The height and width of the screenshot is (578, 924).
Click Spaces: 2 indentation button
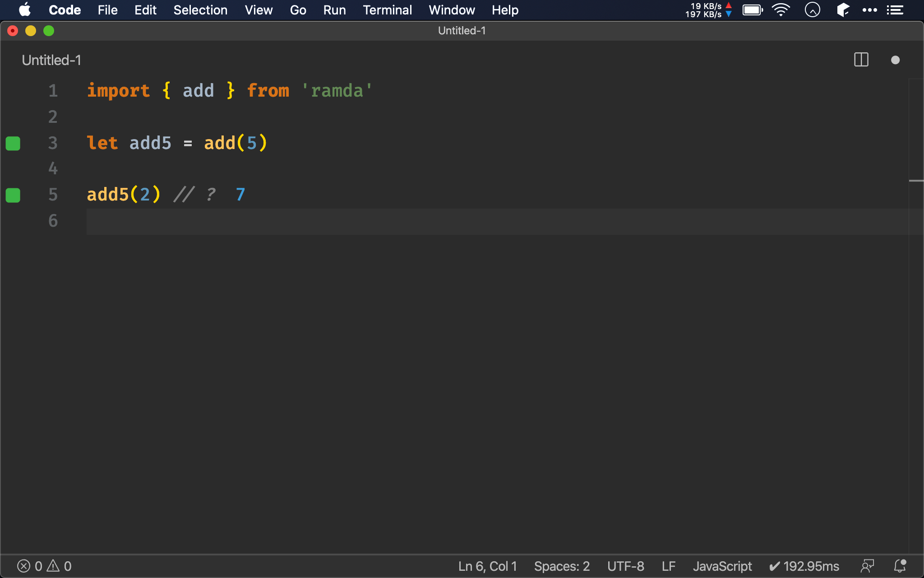pos(562,566)
